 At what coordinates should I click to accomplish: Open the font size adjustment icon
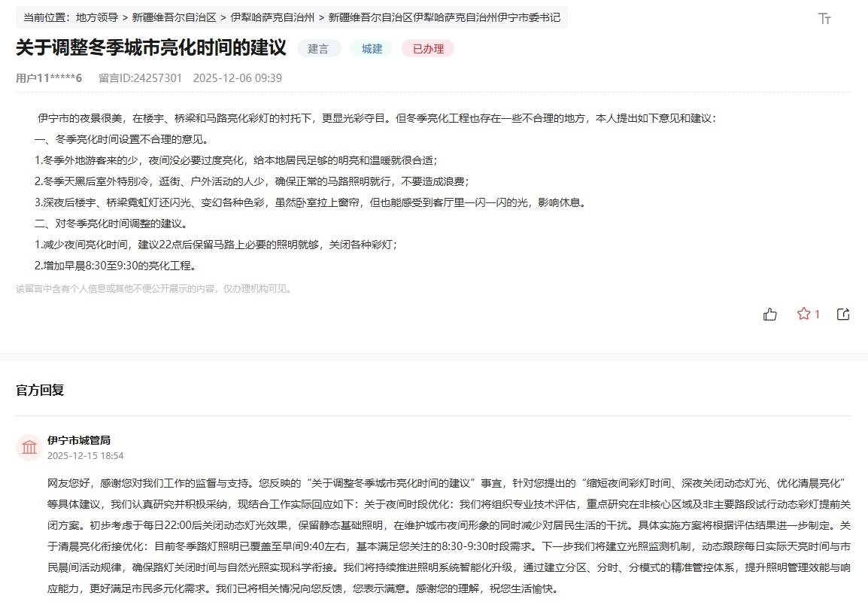click(x=824, y=19)
